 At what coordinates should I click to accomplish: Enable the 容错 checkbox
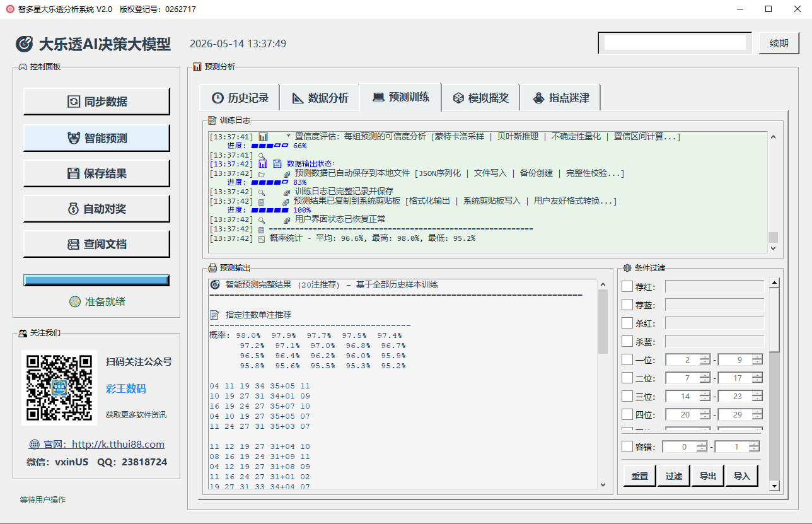(627, 446)
